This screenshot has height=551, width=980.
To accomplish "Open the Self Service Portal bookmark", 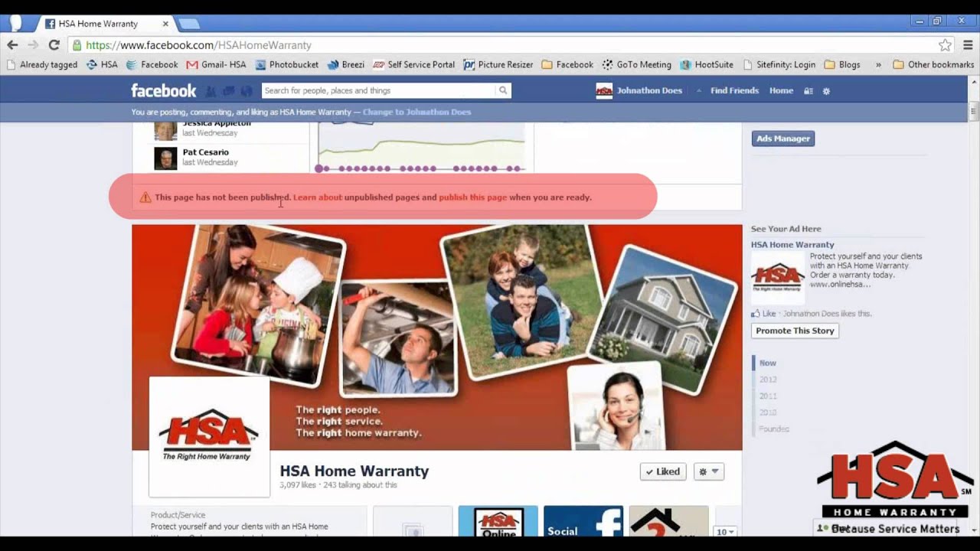I will (x=414, y=65).
